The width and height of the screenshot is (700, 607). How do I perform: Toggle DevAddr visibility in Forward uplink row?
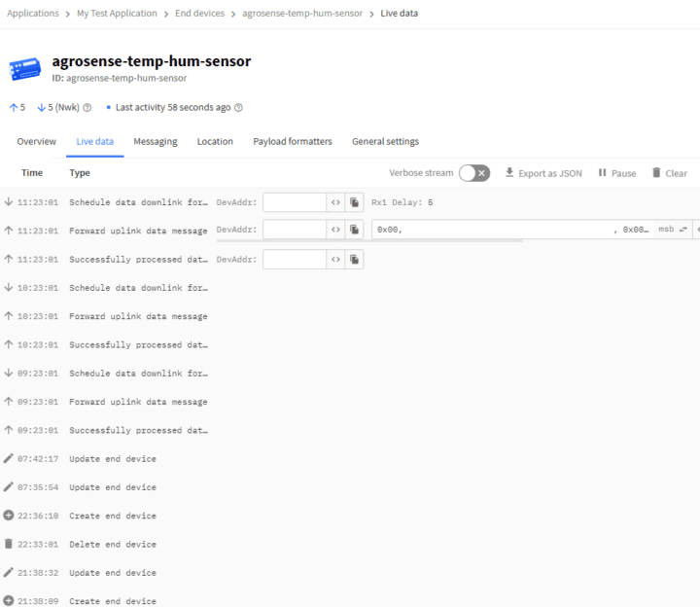(335, 231)
